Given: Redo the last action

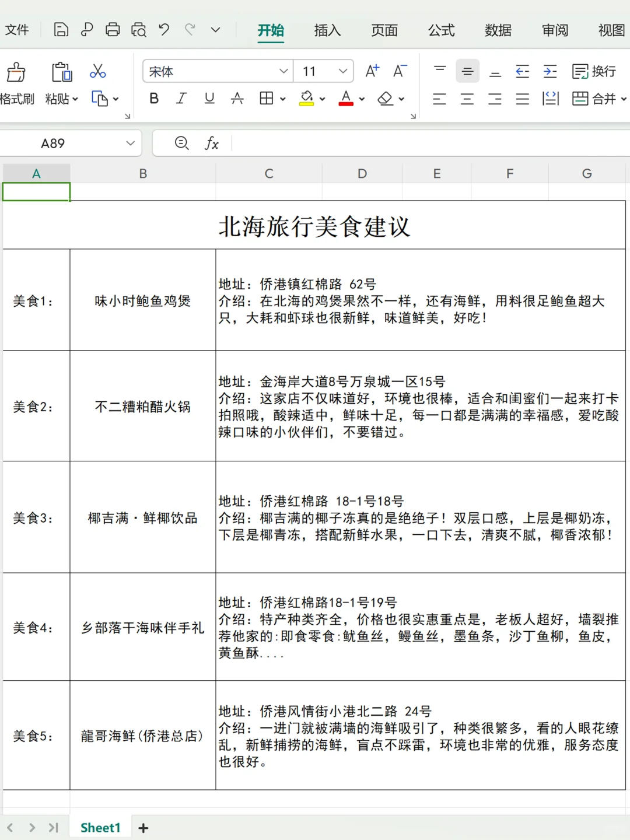Looking at the screenshot, I should click(x=190, y=29).
